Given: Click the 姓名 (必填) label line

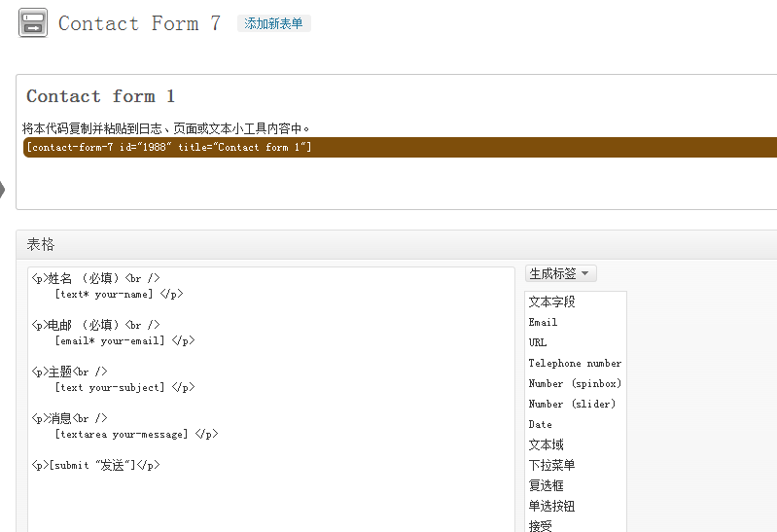Looking at the screenshot, I should pyautogui.click(x=95, y=278).
